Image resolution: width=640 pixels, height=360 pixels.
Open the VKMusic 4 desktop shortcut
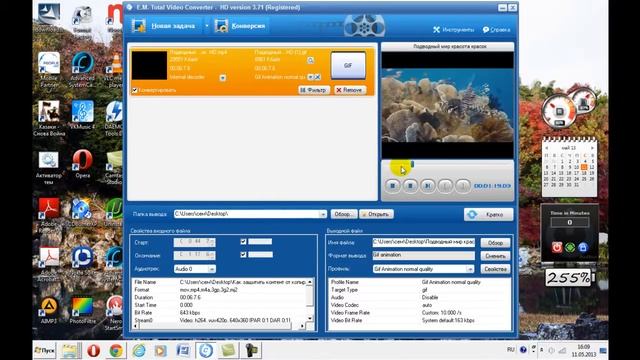(x=82, y=115)
